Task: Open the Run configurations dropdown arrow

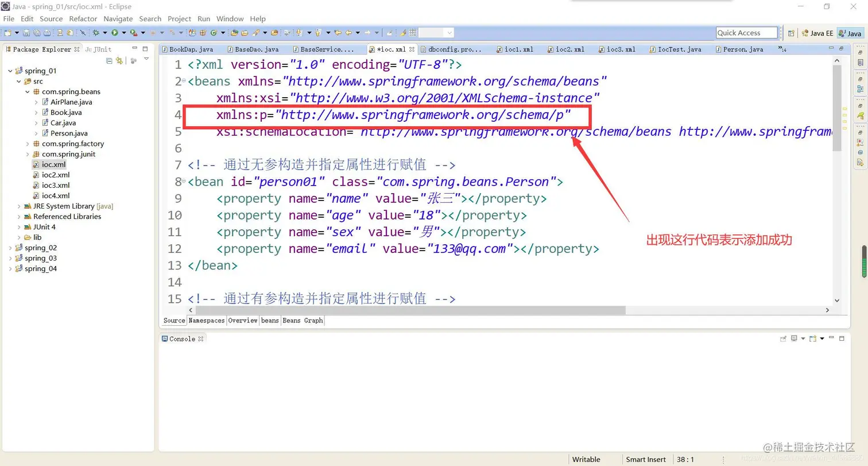Action: 123,33
